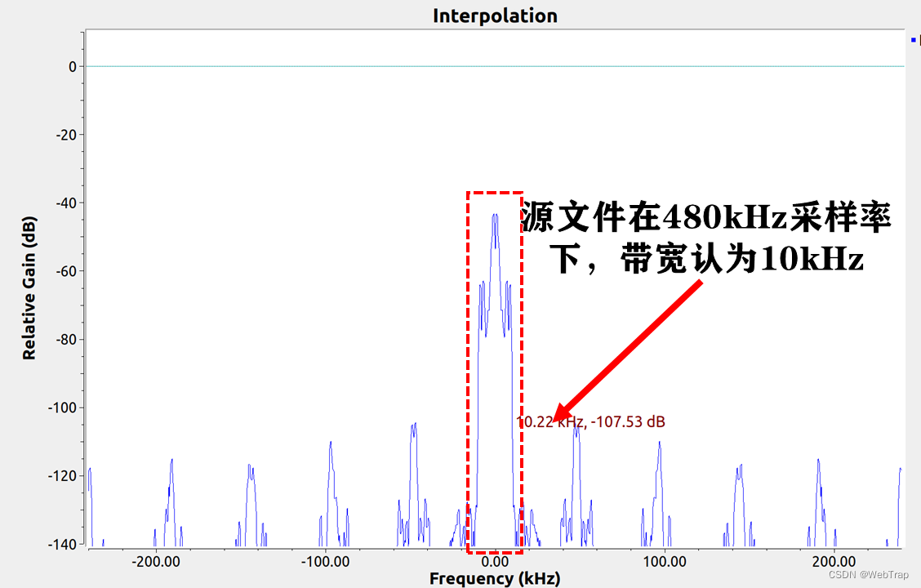Click the Relative Gain (dB) axis label
This screenshot has width=921, height=588.
[29, 287]
